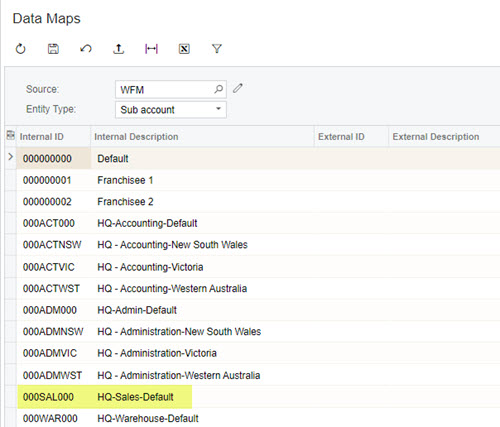500x427 pixels.
Task: Click the Upload from file icon
Action: point(118,49)
